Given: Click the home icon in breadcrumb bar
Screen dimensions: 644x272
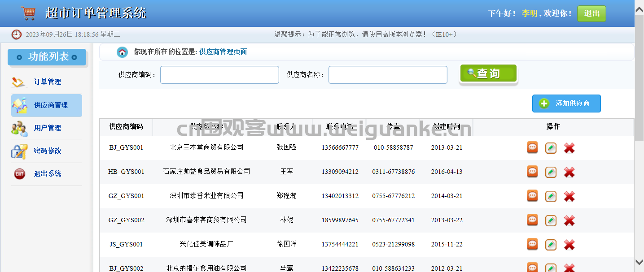Looking at the screenshot, I should (x=122, y=52).
